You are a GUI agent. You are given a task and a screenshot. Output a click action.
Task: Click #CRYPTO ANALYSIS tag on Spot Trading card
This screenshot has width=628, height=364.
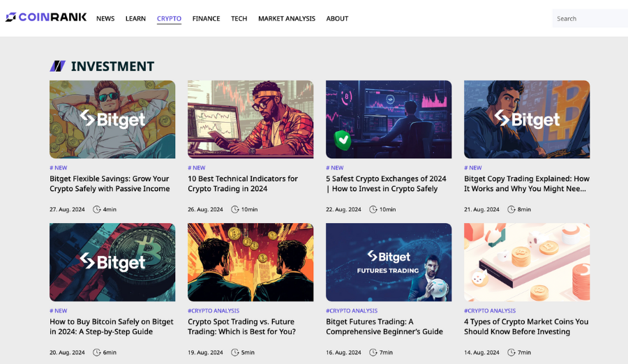(214, 311)
